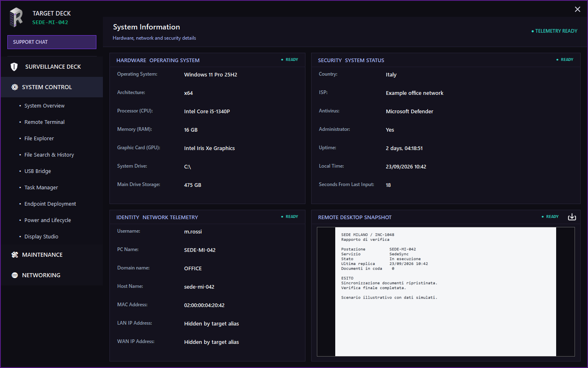This screenshot has height=368, width=588.
Task: Click the seconds from last input value '18'
Action: pyautogui.click(x=388, y=185)
